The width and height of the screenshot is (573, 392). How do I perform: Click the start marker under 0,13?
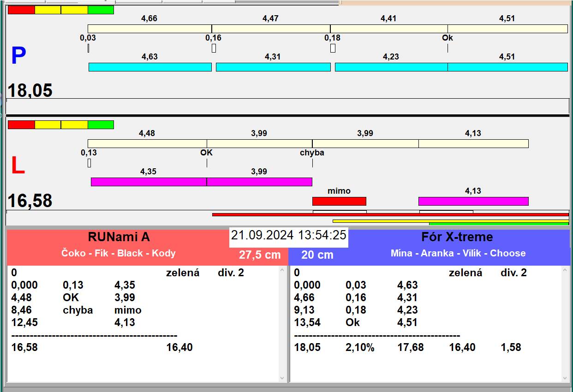pyautogui.click(x=89, y=163)
